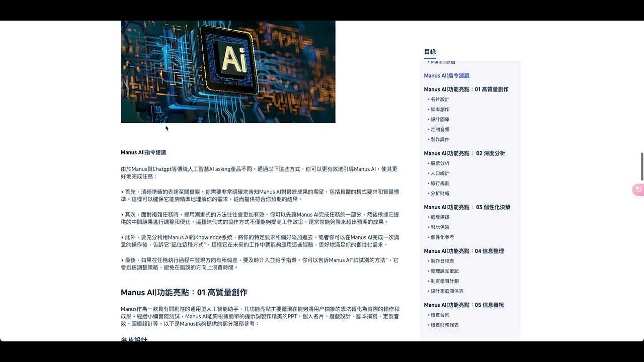Jump to 'Manus AI功能亮點： 03 個性化決策' section
The width and height of the screenshot is (644, 362).
(x=467, y=207)
